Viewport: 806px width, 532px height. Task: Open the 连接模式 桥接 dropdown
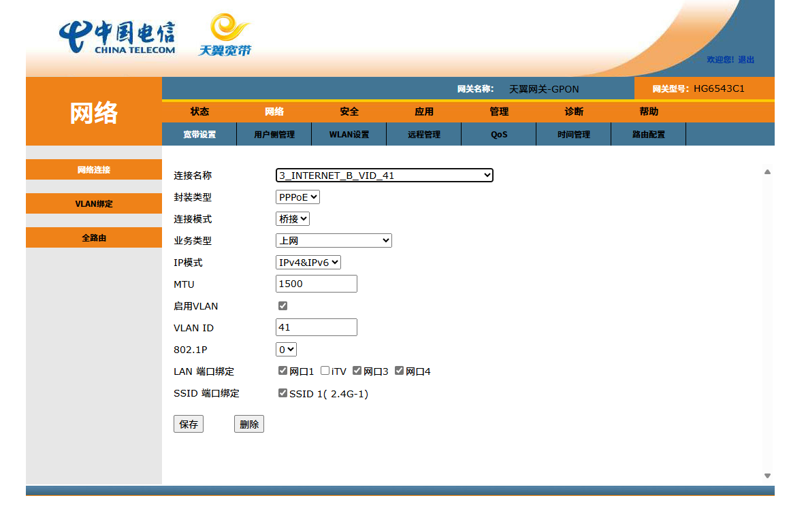point(293,219)
